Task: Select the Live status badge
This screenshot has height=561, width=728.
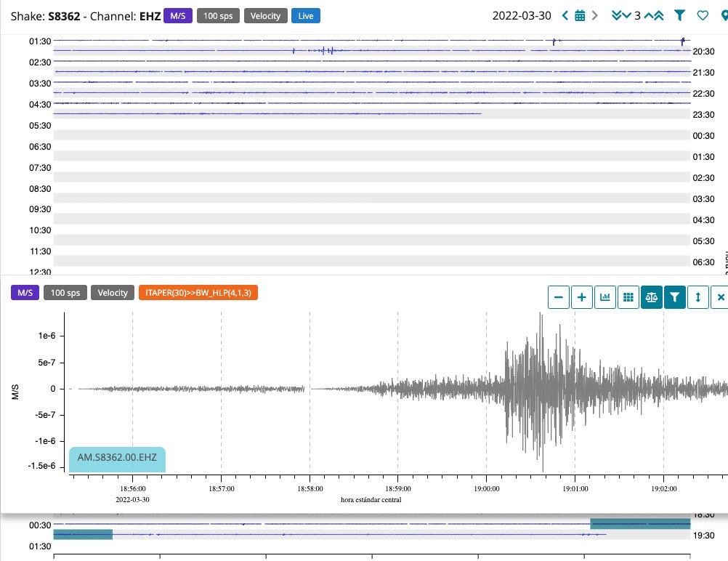Action: pyautogui.click(x=305, y=15)
